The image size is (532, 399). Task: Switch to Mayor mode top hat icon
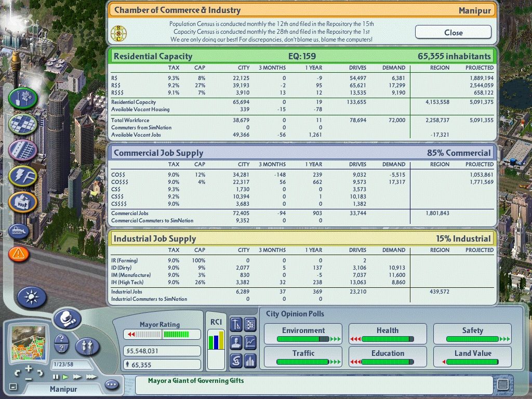(67, 318)
